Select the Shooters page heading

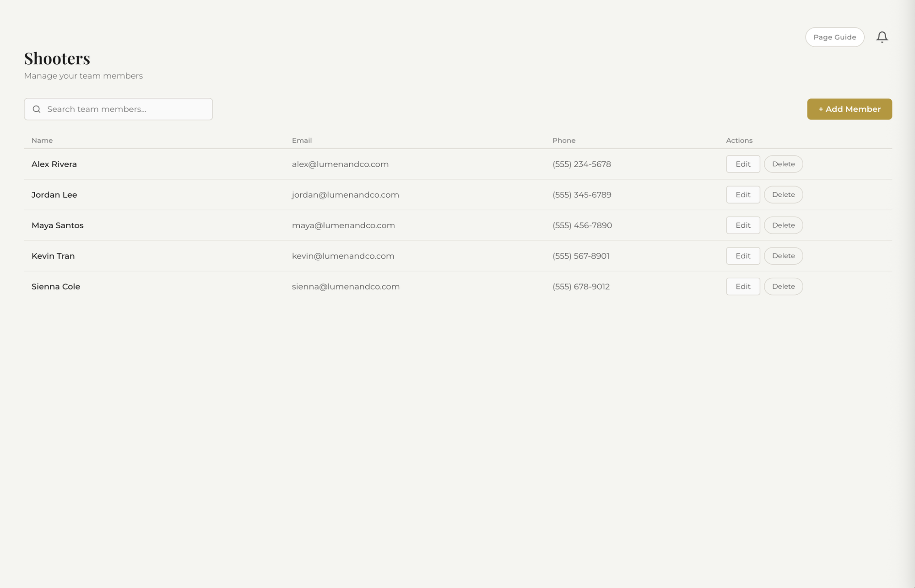pos(57,58)
